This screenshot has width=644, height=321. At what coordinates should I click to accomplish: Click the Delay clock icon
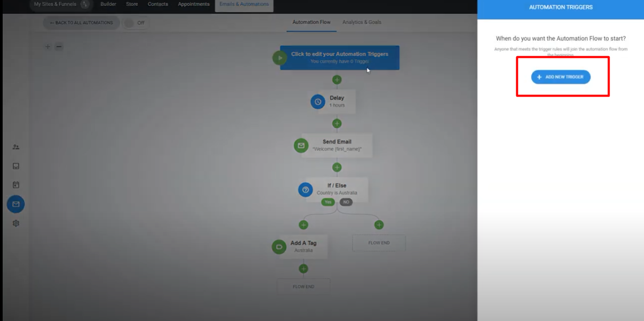(318, 101)
